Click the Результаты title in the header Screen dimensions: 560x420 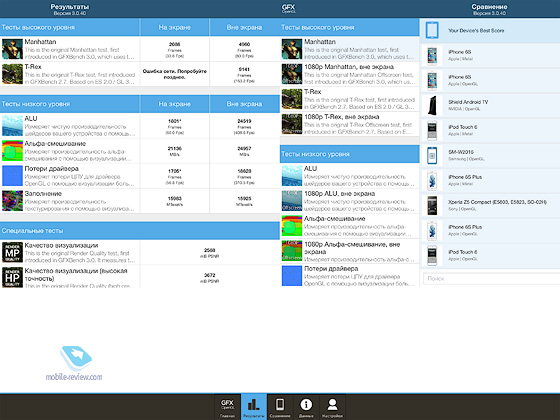click(70, 6)
